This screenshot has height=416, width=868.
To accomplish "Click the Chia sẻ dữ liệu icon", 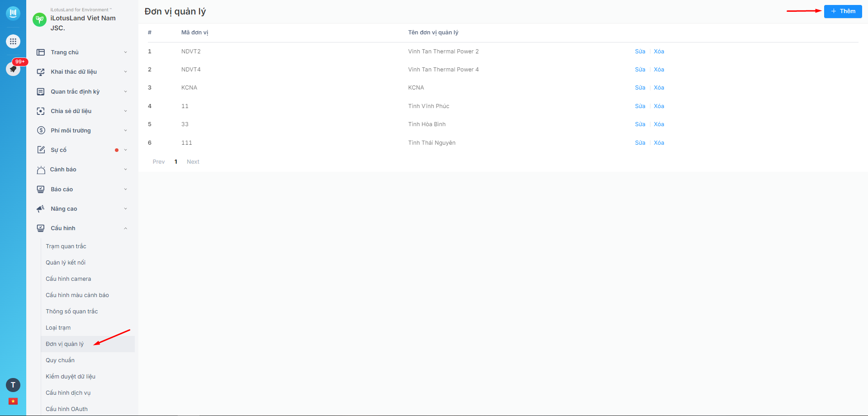I will (x=41, y=111).
